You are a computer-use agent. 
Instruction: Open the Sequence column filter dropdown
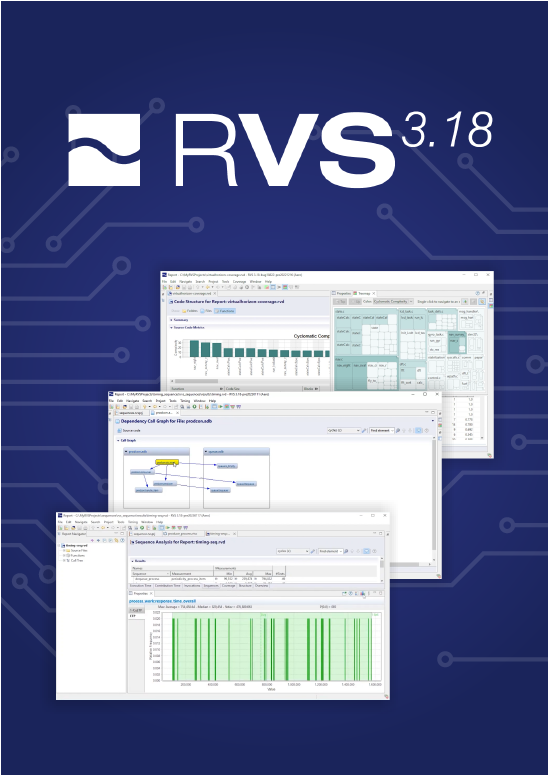(x=168, y=573)
